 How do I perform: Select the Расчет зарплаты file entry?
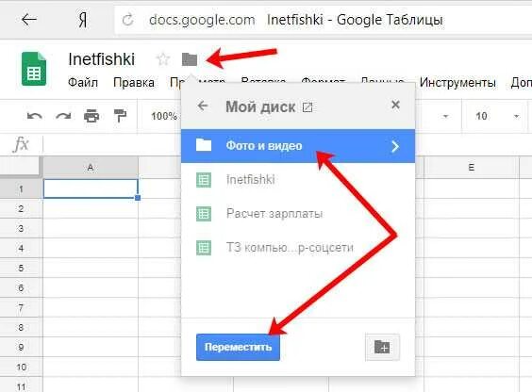tap(298, 214)
